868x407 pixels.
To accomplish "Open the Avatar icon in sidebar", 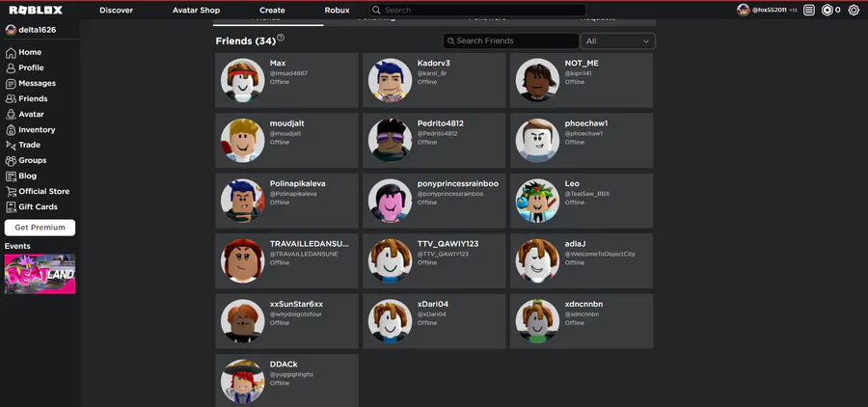I will point(11,115).
